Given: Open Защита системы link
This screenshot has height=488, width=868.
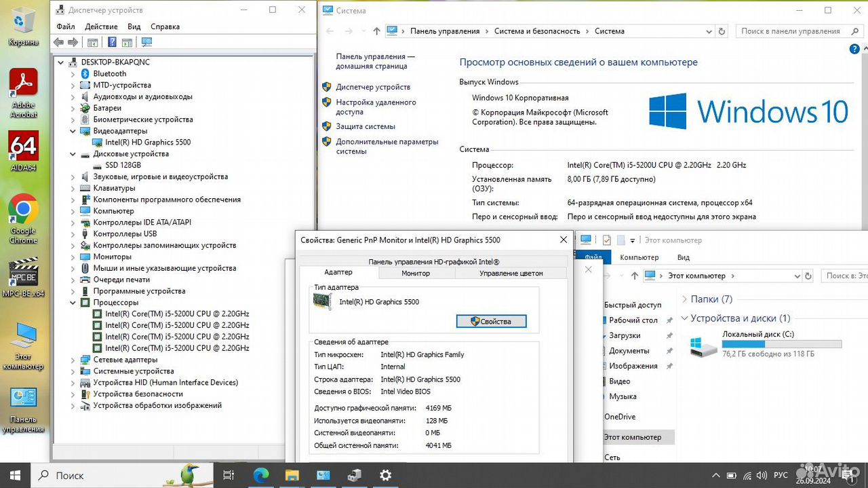Looking at the screenshot, I should 366,126.
